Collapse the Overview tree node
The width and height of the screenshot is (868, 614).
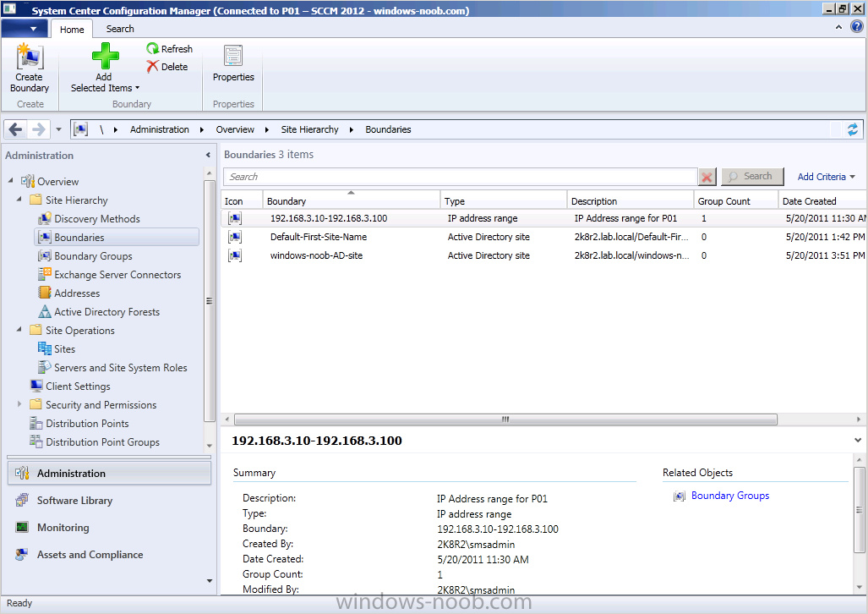(11, 181)
